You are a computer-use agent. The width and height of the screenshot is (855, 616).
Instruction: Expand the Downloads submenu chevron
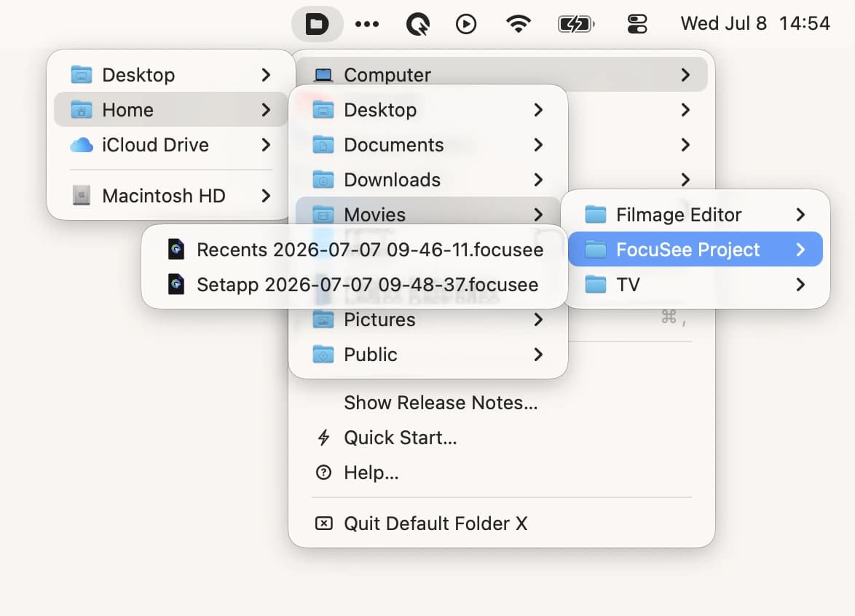point(538,179)
